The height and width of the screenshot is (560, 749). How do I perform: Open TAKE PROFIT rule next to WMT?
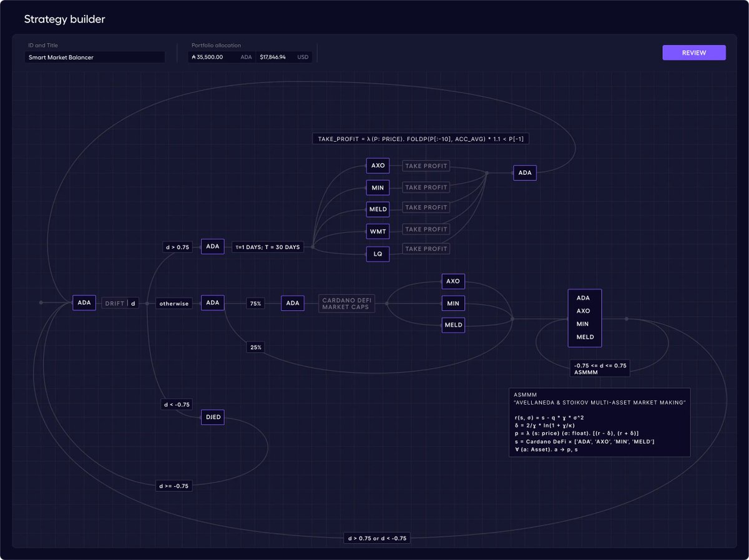click(426, 229)
